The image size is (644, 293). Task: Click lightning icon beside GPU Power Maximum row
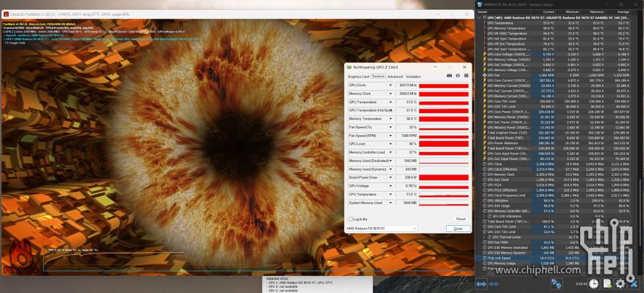pyautogui.click(x=485, y=143)
